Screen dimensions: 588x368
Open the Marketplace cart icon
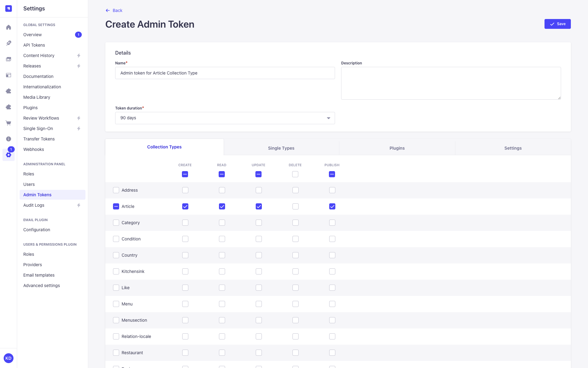[9, 123]
